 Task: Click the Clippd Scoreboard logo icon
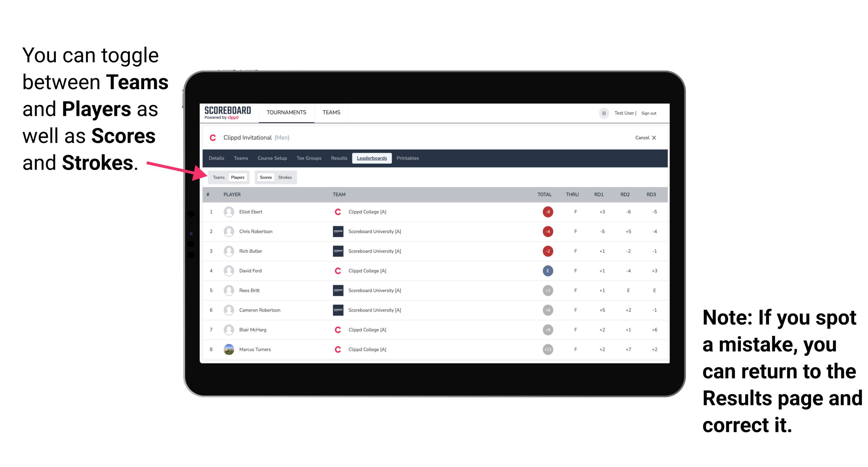(x=225, y=114)
